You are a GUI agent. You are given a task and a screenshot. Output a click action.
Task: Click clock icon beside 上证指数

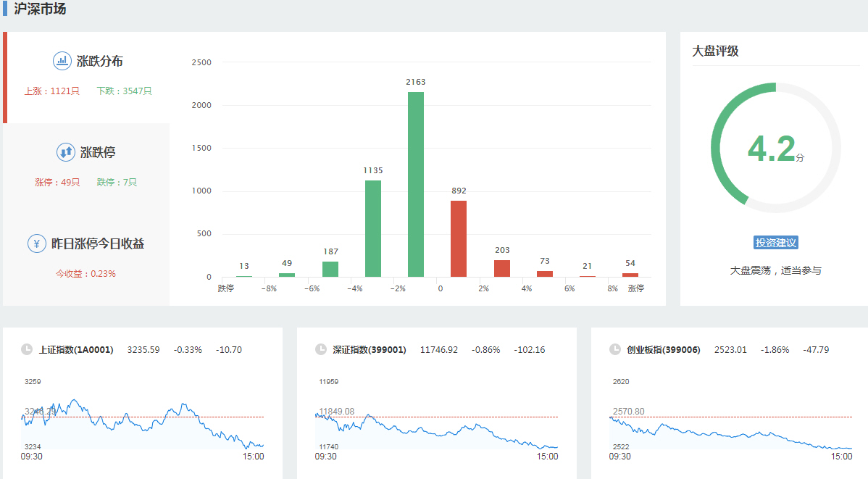27,349
